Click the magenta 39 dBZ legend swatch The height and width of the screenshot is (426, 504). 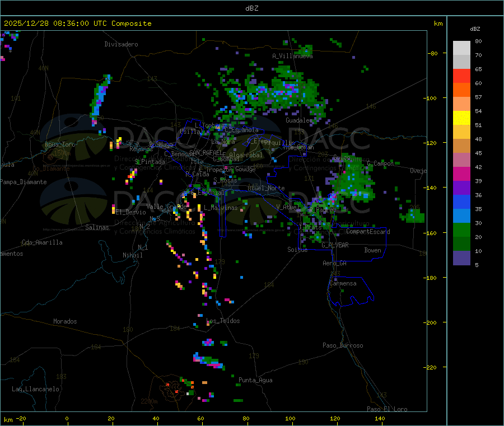pyautogui.click(x=461, y=174)
